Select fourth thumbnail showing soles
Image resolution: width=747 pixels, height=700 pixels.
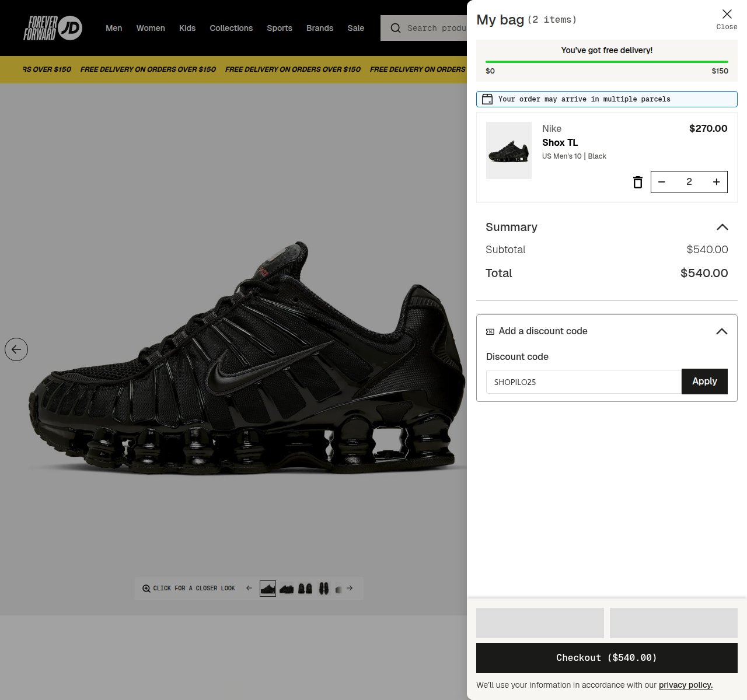coord(324,589)
